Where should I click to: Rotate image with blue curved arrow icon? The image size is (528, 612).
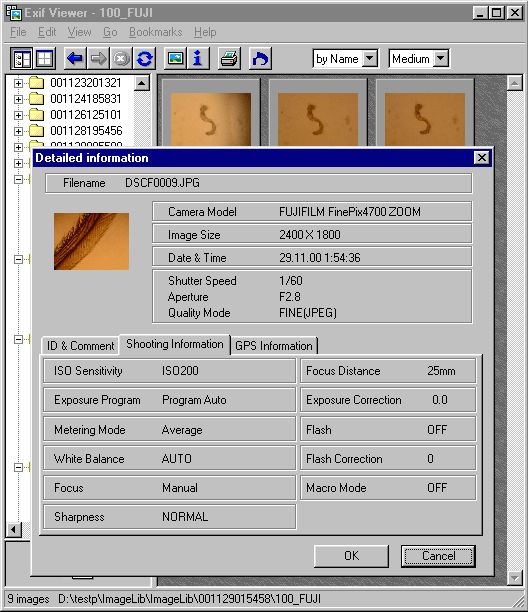coord(260,59)
